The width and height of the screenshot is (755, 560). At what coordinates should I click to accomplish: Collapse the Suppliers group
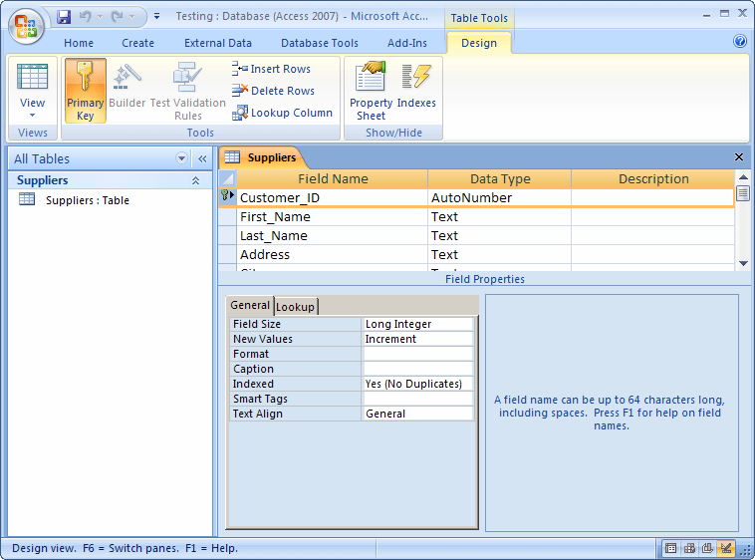pos(195,180)
